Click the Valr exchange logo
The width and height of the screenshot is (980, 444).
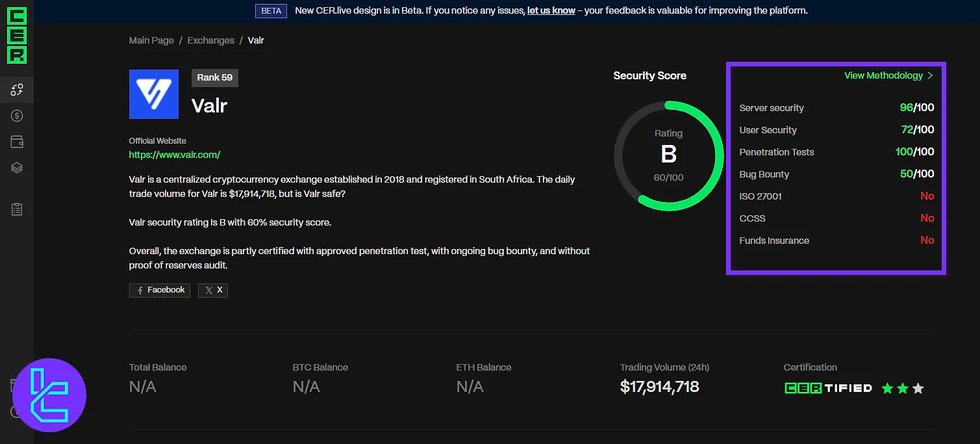(x=154, y=94)
